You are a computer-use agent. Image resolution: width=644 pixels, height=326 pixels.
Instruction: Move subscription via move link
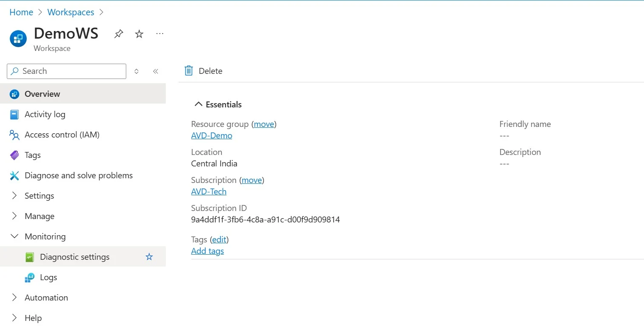point(252,180)
